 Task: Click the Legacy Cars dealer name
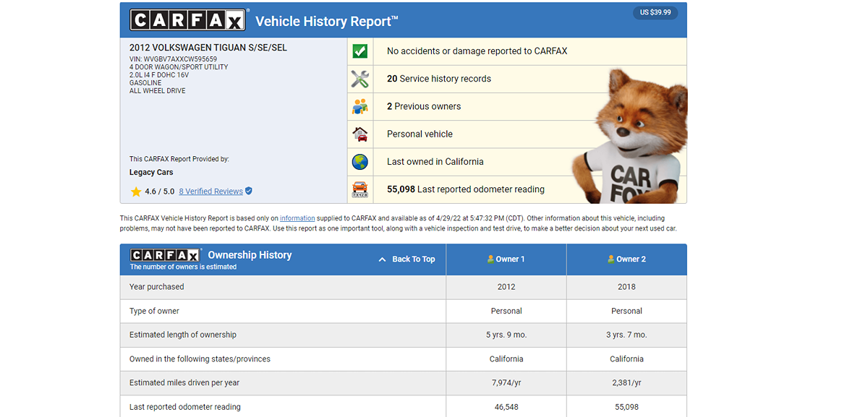[151, 173]
